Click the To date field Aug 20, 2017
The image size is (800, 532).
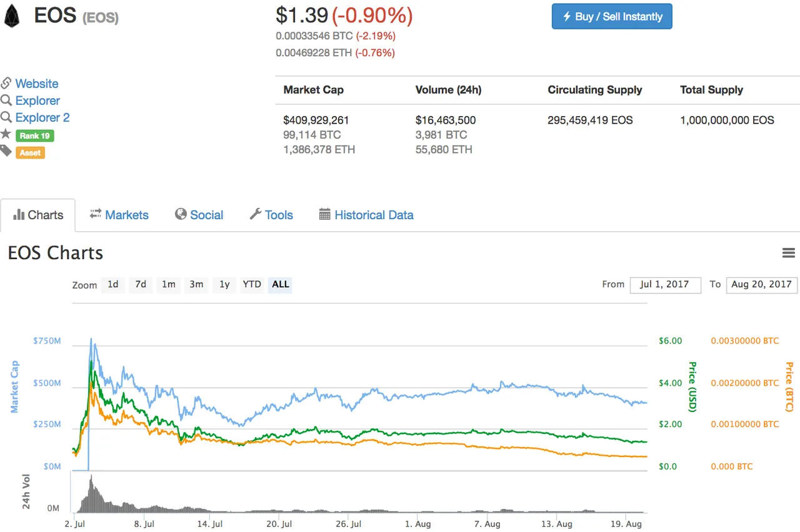tap(762, 285)
